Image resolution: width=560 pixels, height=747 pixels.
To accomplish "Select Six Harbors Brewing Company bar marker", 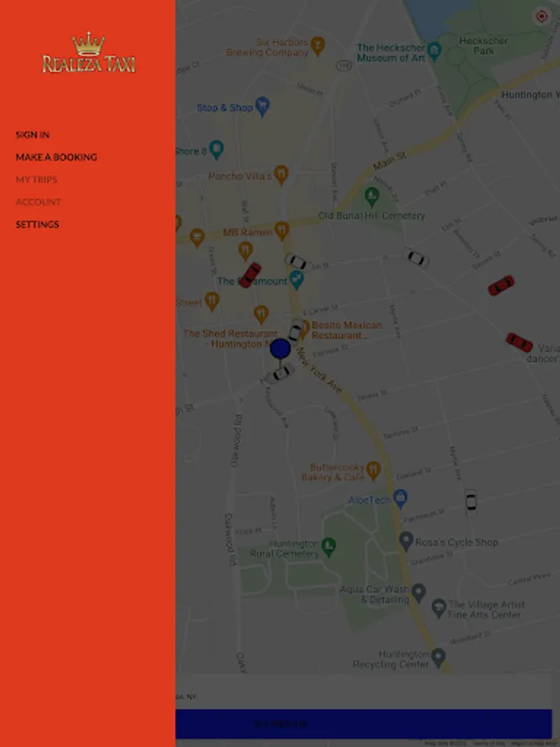I will pyautogui.click(x=317, y=46).
